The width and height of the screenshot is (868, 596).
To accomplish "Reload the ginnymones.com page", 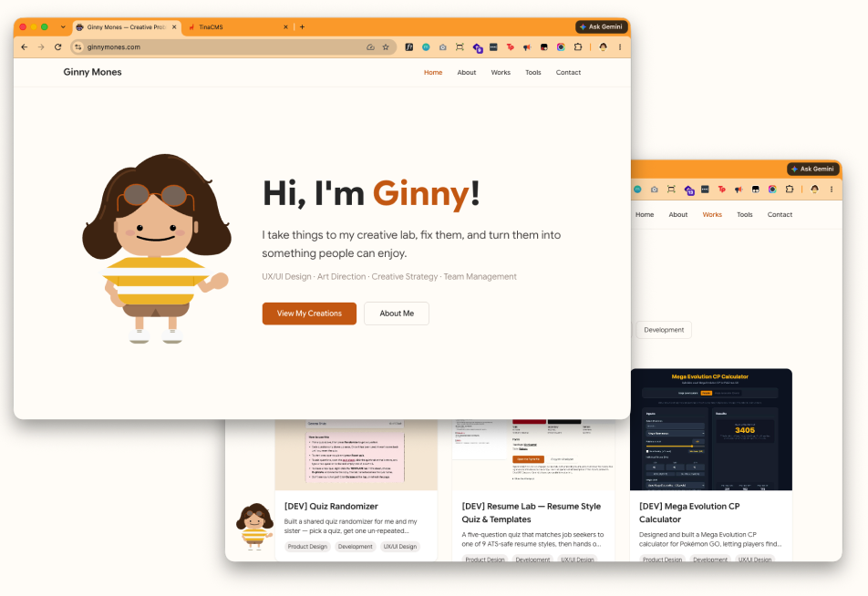I will pyautogui.click(x=58, y=47).
